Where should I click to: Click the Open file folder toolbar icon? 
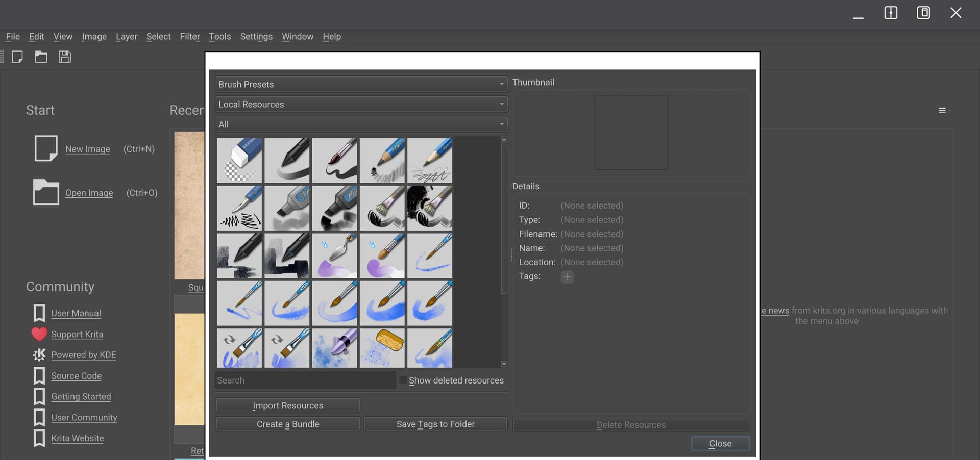click(41, 57)
